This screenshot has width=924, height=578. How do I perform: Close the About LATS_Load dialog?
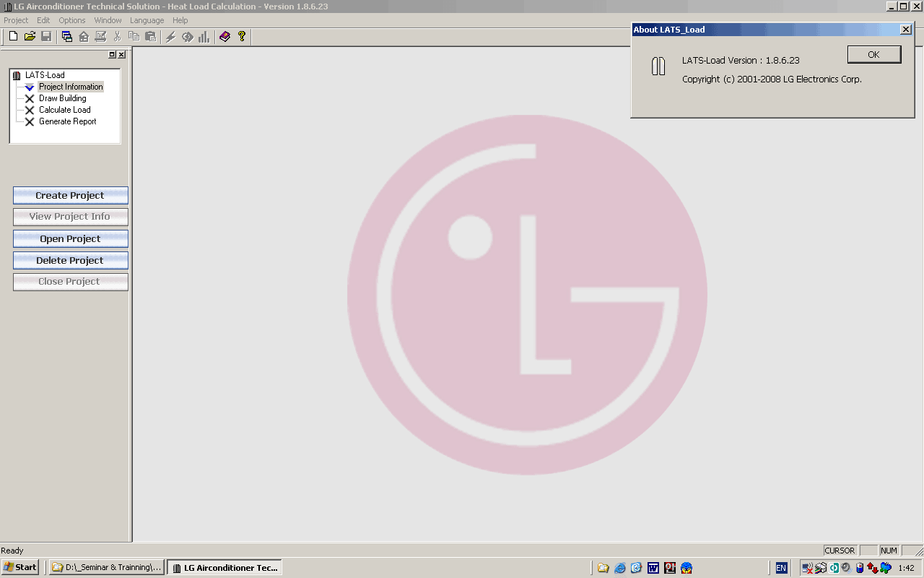click(906, 30)
